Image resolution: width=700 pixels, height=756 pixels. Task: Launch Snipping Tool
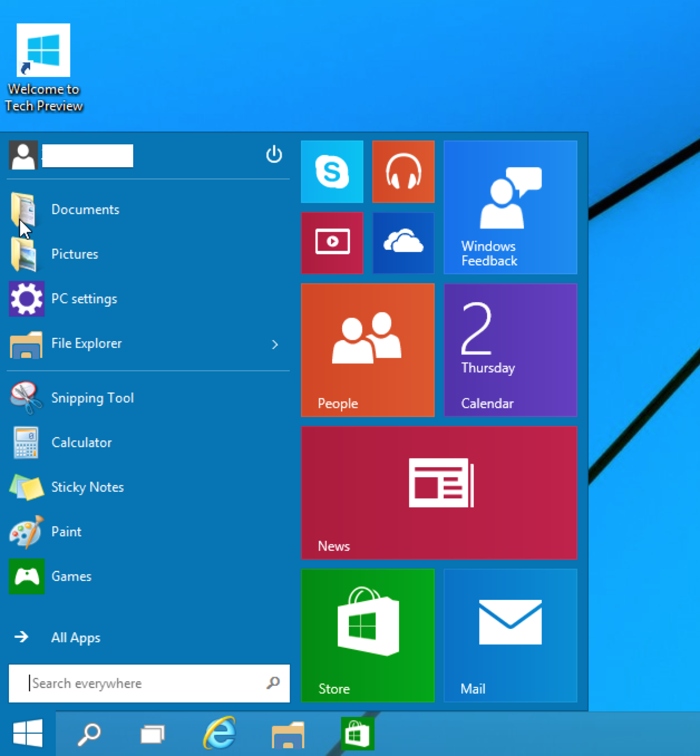93,398
